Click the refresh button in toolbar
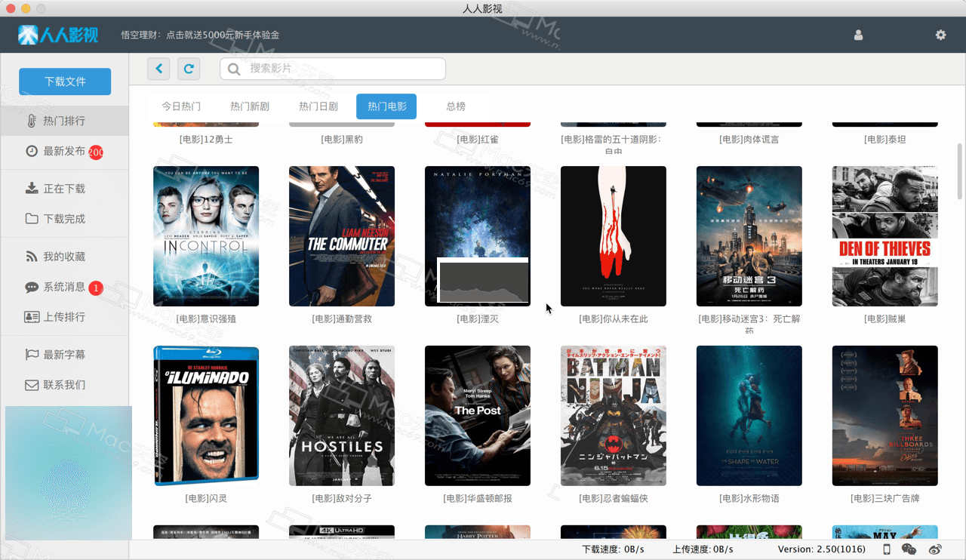 coord(189,69)
